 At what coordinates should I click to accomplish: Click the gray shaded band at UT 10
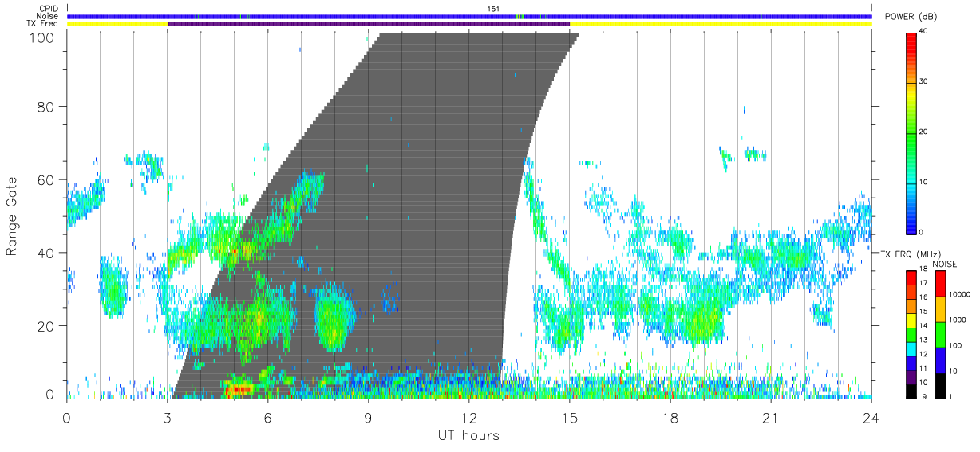pos(402,215)
